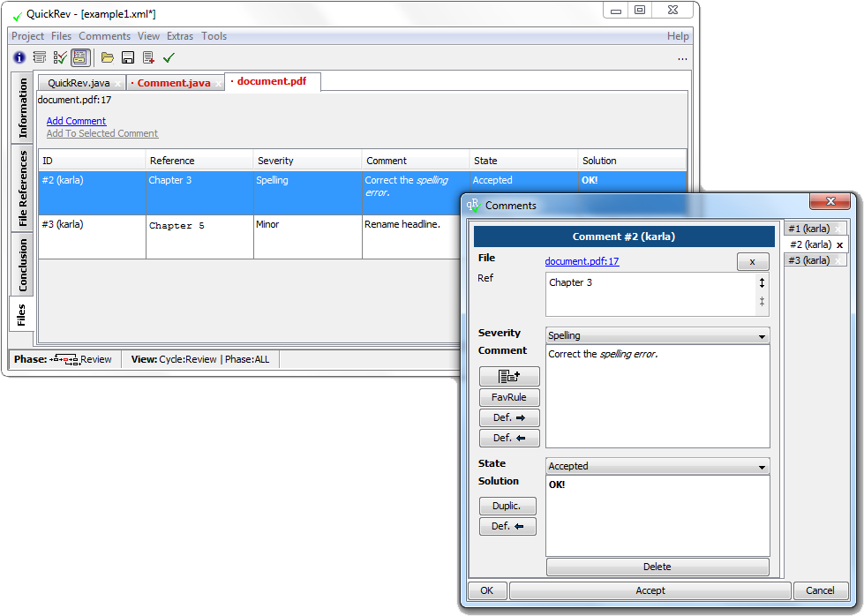The image size is (864, 616).
Task: Click the blue Information icon in toolbar
Action: click(x=19, y=57)
